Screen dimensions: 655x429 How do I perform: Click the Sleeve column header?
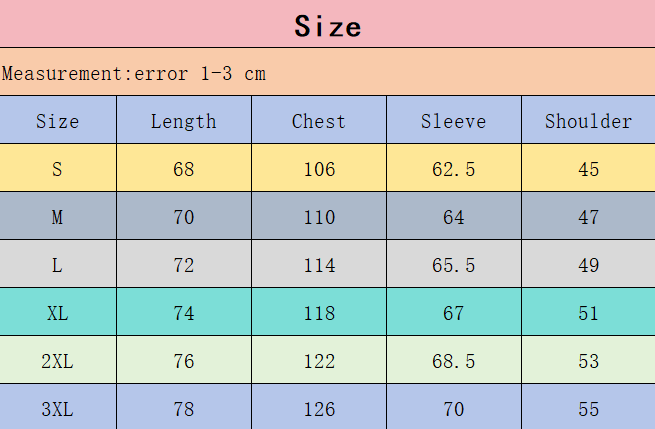click(453, 121)
